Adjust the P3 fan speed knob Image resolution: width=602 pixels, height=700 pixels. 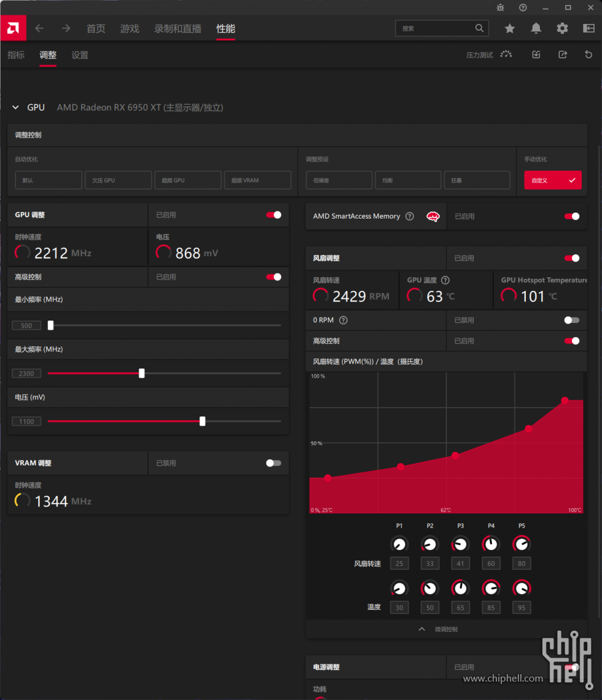pos(461,544)
